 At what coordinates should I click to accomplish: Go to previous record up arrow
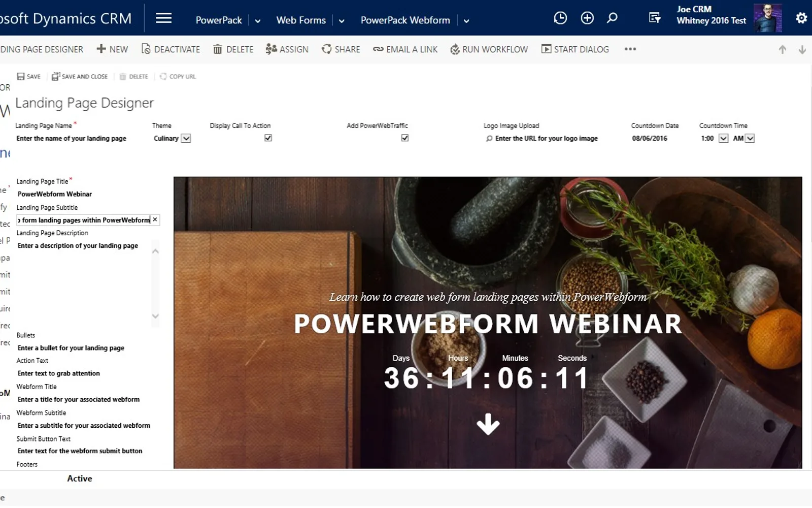pyautogui.click(x=783, y=50)
